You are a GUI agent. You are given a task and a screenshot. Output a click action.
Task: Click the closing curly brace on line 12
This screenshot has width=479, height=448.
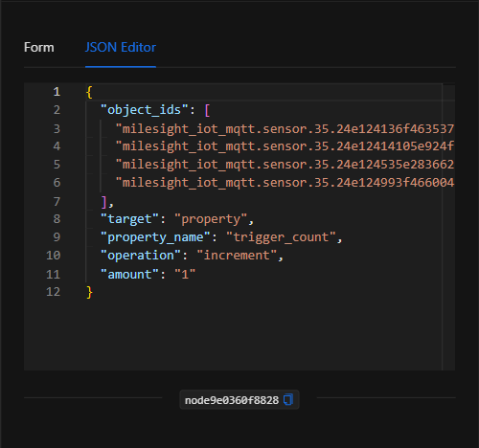89,292
